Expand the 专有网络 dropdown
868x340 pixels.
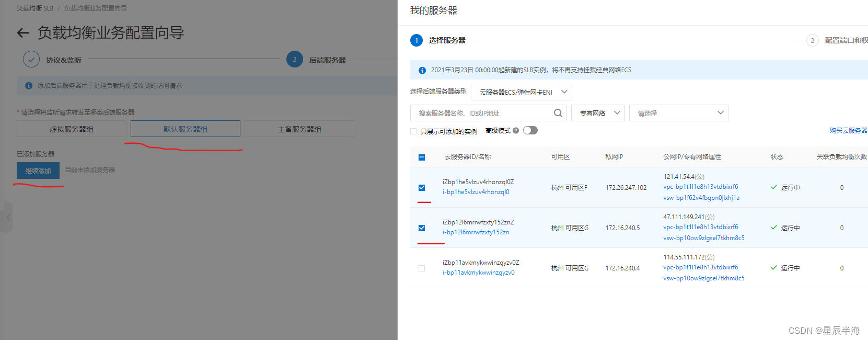598,113
